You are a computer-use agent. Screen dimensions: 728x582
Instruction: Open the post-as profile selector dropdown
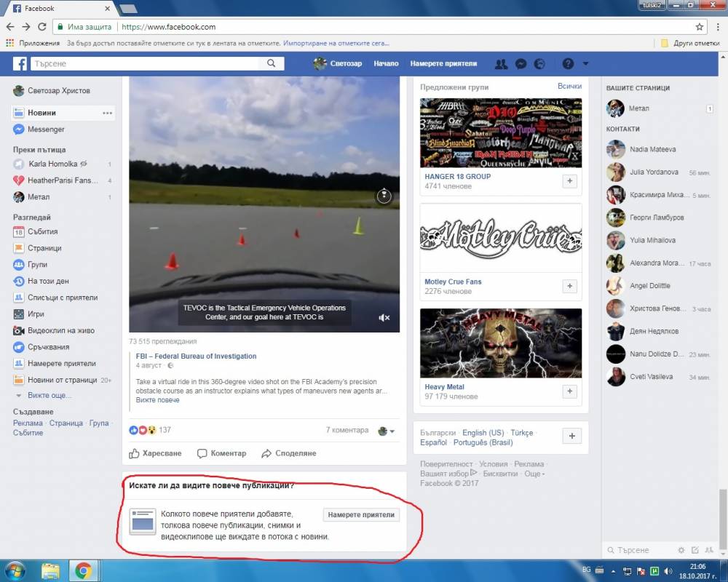[x=387, y=431]
